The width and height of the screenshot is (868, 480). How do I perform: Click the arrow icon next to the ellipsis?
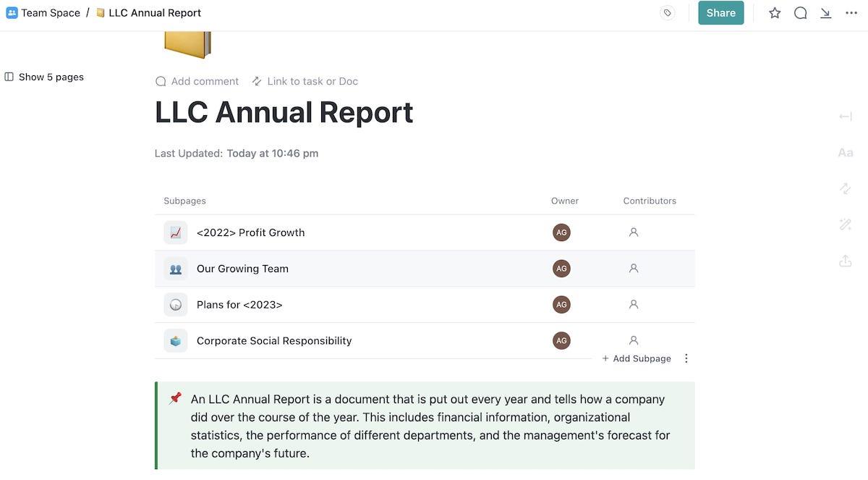825,13
